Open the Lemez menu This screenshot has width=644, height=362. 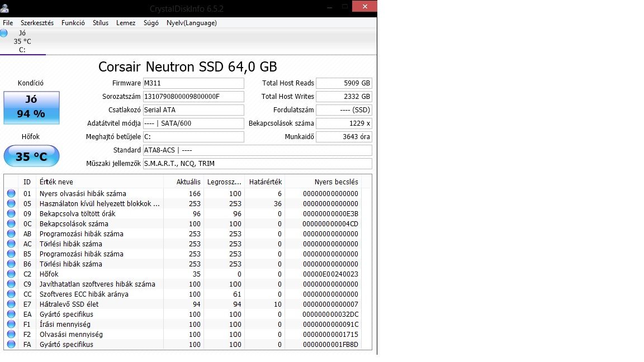pos(126,23)
